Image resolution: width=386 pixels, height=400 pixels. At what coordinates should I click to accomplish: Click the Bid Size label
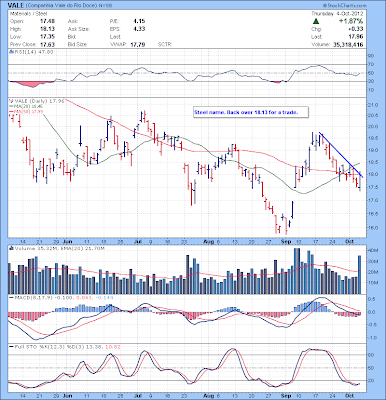point(78,44)
